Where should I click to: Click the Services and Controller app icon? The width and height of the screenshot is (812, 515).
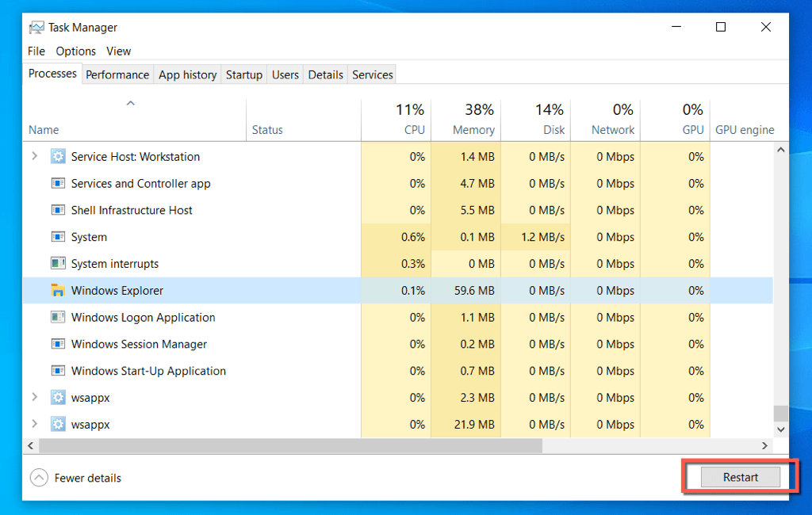pos(58,184)
